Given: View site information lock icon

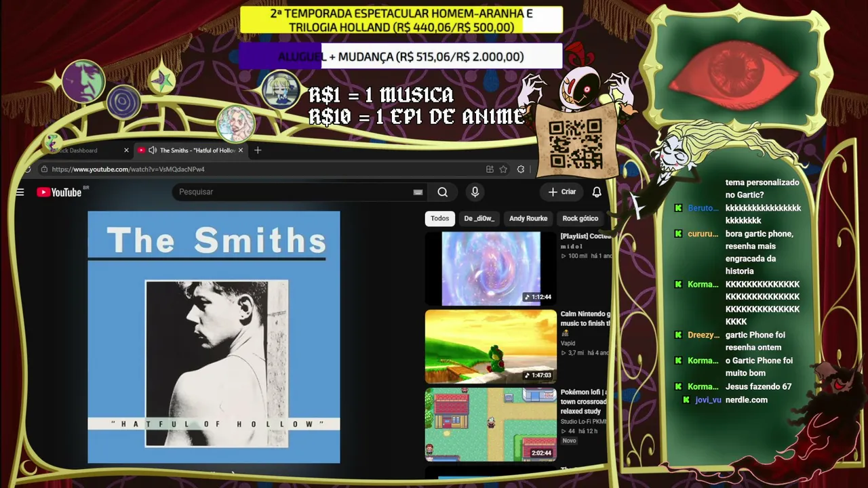Looking at the screenshot, I should 44,169.
